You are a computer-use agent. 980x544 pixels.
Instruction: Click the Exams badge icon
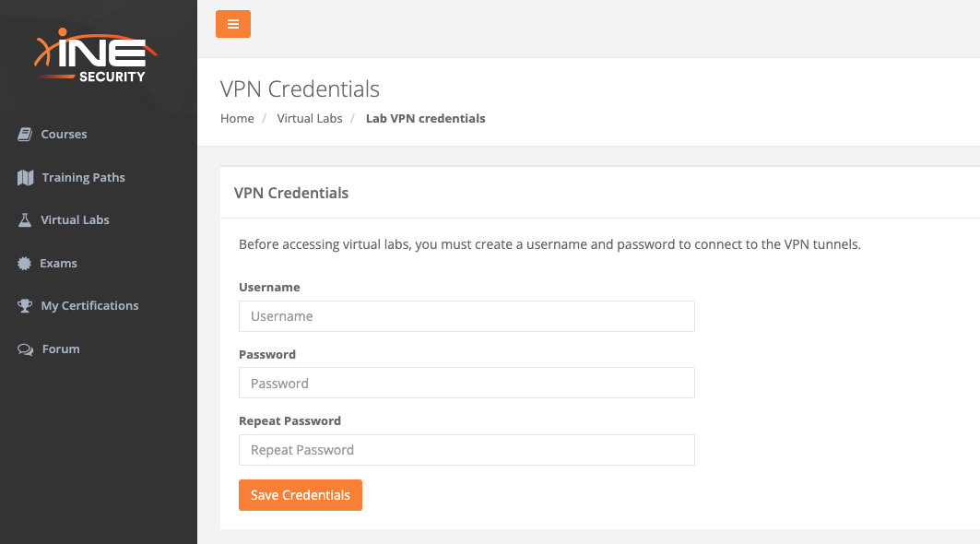pos(24,264)
